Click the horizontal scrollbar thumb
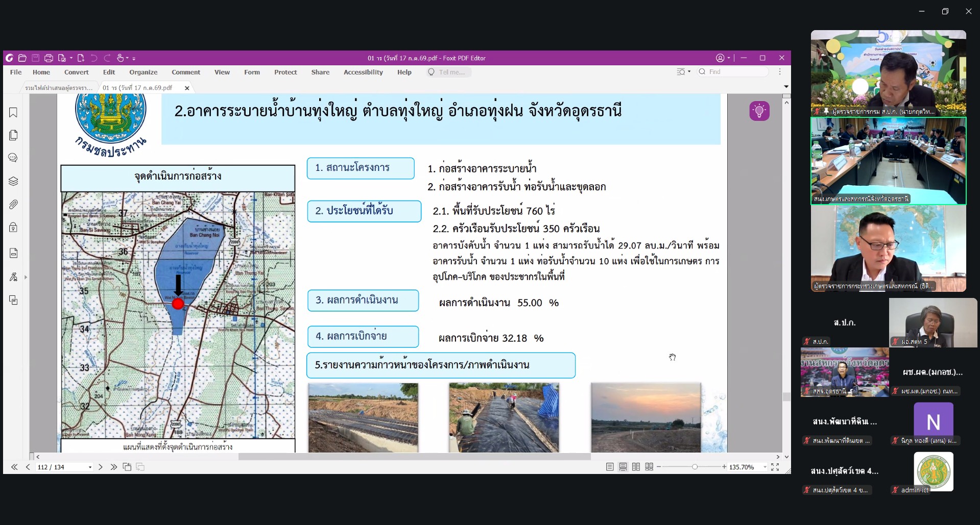980x525 pixels. click(414, 457)
